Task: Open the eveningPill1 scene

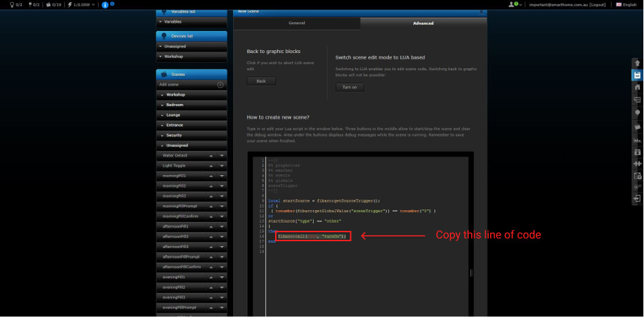Action: point(173,277)
